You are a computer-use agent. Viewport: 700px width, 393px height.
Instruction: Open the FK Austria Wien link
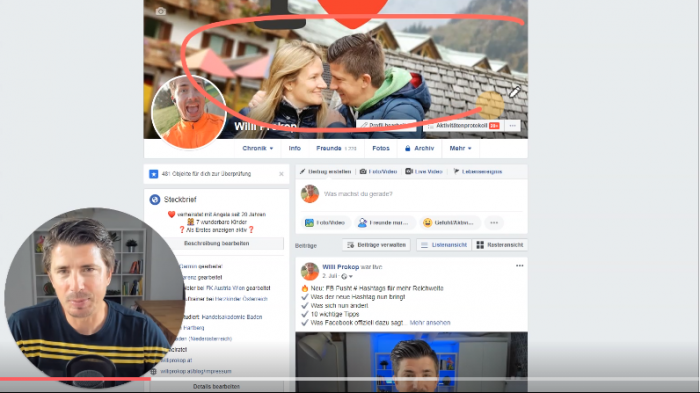tap(225, 288)
